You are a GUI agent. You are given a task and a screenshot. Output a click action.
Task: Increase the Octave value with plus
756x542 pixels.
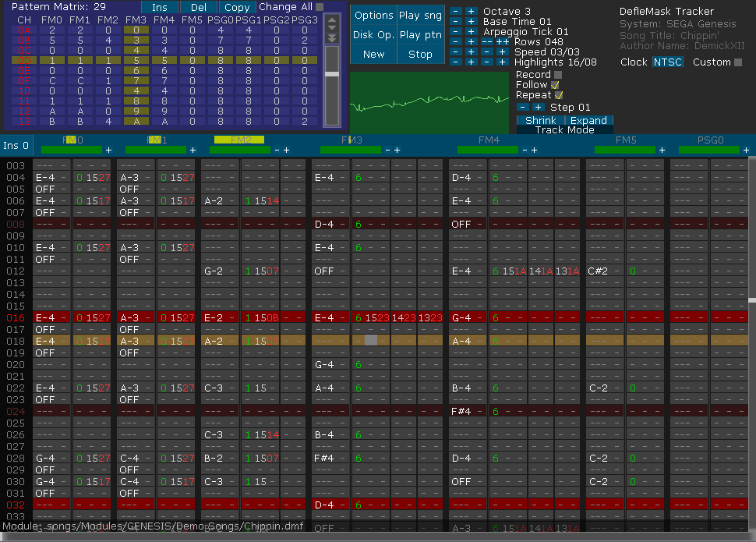click(x=471, y=11)
